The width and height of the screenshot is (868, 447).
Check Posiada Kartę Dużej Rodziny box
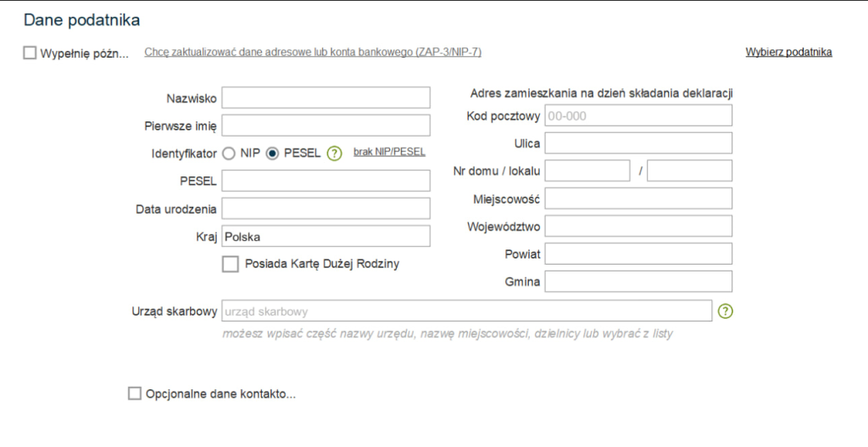[x=231, y=264]
